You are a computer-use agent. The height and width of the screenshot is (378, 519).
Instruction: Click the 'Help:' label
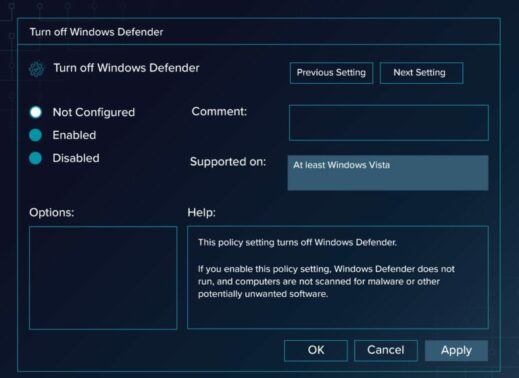201,212
